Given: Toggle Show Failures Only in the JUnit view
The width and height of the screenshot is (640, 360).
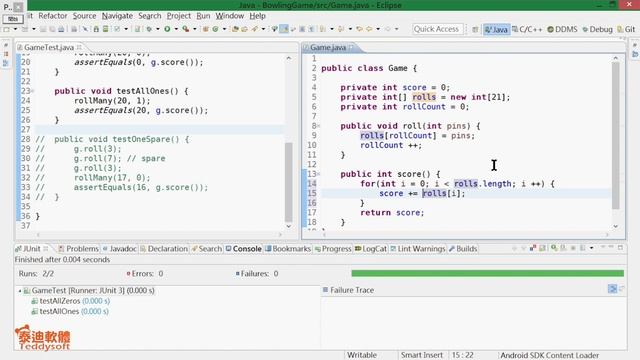Looking at the screenshot, I should 533,248.
